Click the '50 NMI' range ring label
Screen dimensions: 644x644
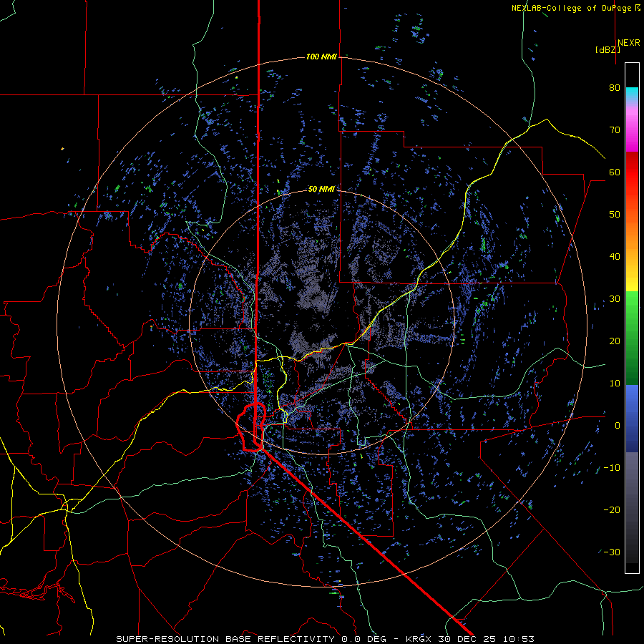(321, 189)
